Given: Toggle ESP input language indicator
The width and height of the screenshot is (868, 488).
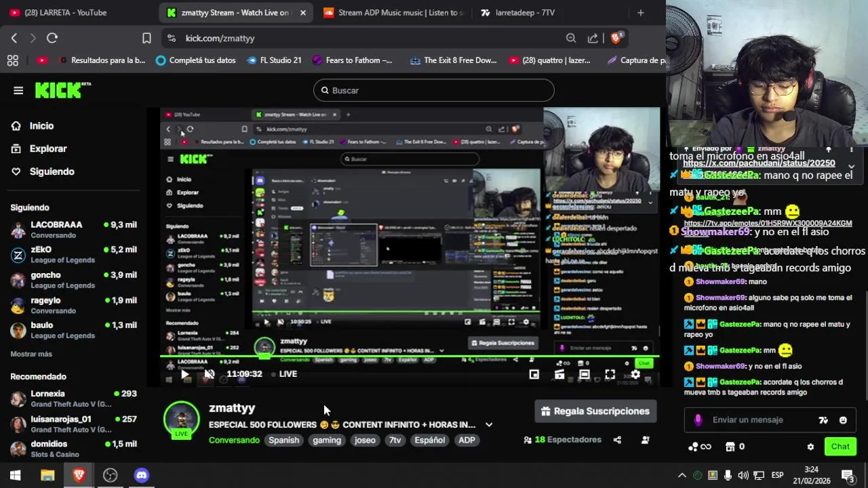Looking at the screenshot, I should [777, 475].
